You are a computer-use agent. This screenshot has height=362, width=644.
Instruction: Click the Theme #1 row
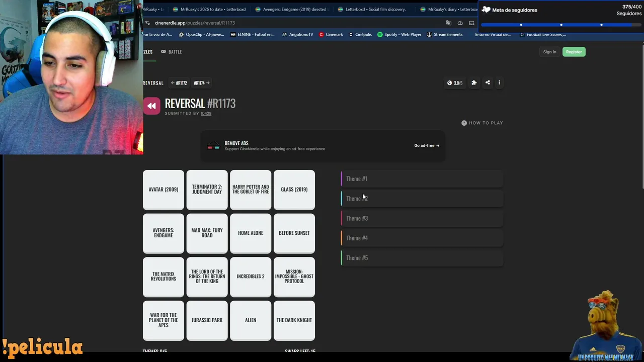tap(422, 179)
